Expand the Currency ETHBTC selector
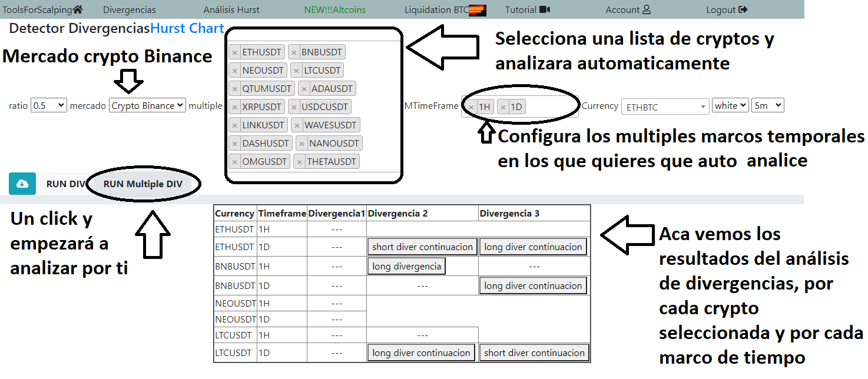868x379 pixels. pyautogui.click(x=665, y=107)
